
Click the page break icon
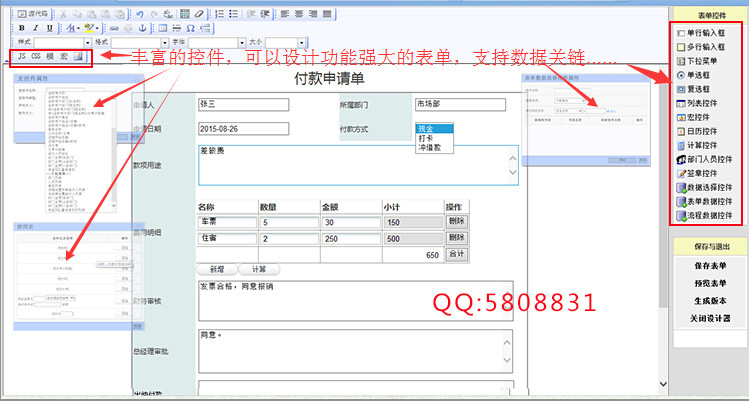pyautogui.click(x=205, y=28)
